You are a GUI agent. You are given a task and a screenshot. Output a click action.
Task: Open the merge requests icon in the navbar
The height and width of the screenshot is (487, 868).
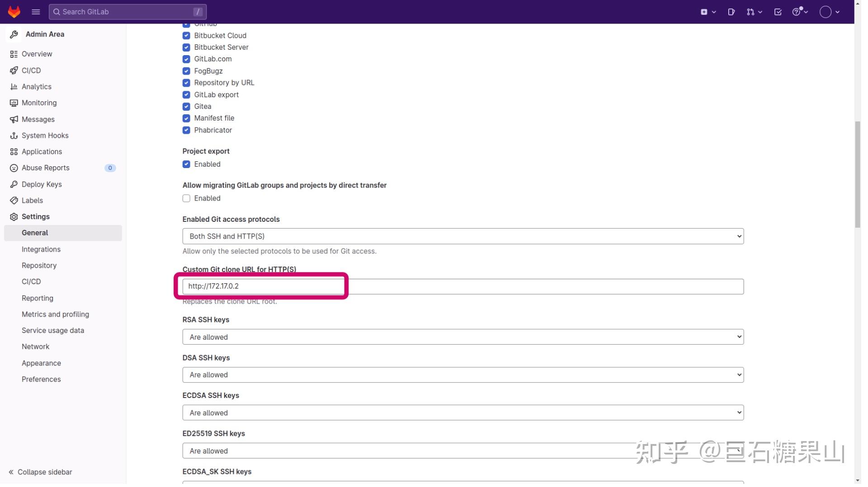(x=750, y=12)
